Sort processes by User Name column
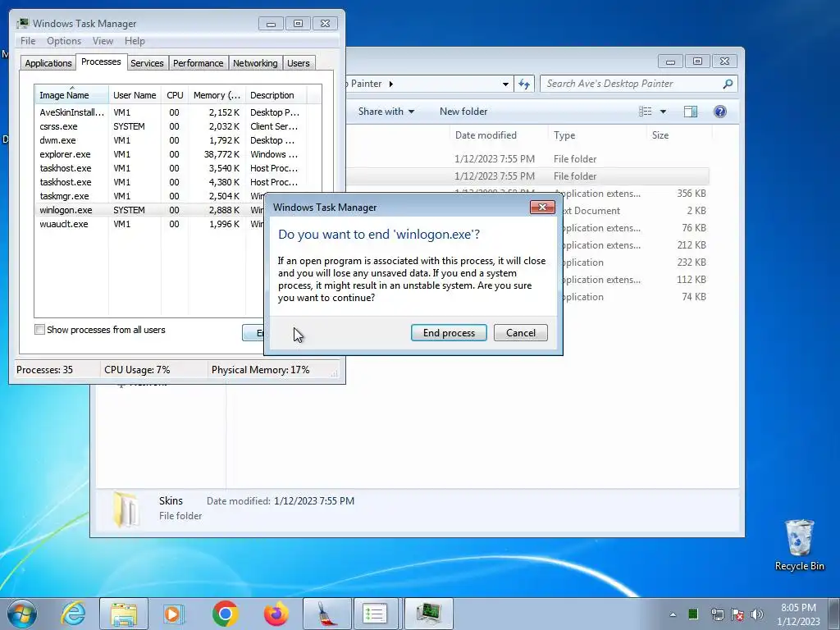 click(135, 95)
